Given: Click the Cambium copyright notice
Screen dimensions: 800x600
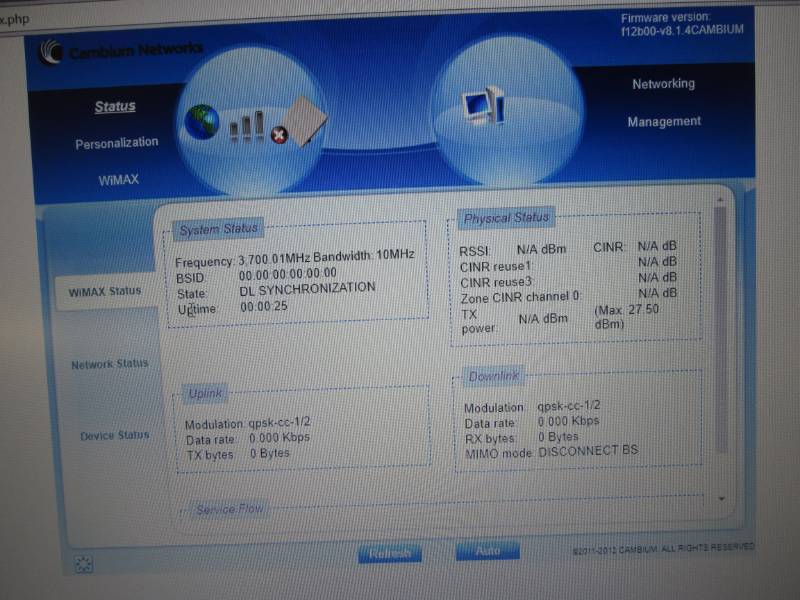Looking at the screenshot, I should (663, 549).
